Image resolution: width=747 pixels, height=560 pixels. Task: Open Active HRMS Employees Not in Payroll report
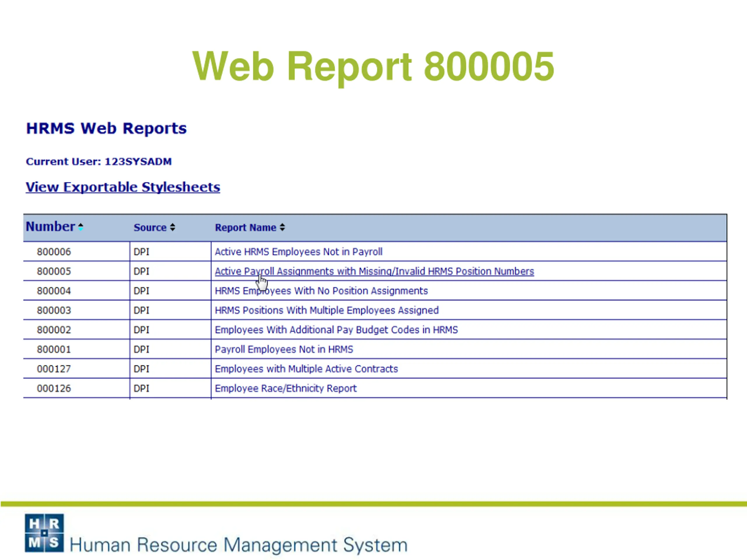299,252
